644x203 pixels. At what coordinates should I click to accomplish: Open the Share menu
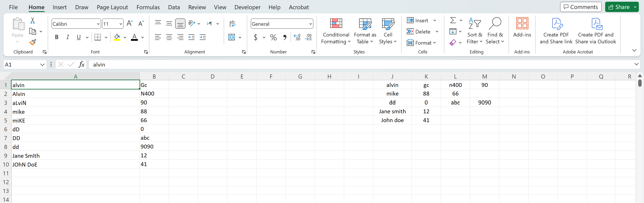622,7
